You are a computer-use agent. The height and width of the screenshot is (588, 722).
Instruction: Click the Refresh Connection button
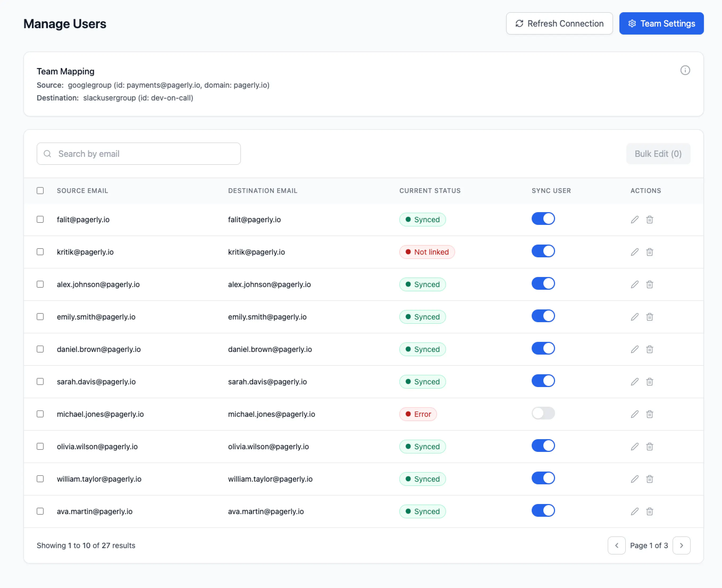[x=559, y=23]
